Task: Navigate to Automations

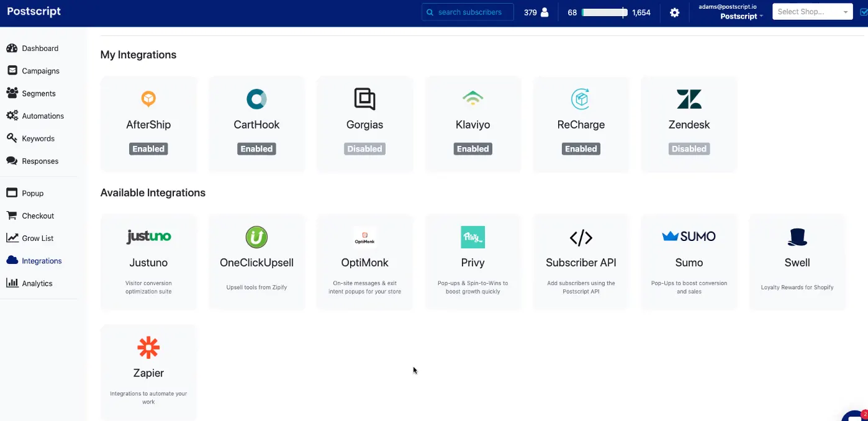Action: pos(43,115)
